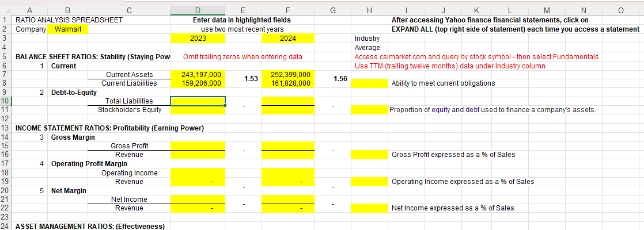Click the 2024 Gross Profit input cell
Viewport: 644px width, 230px height.
[x=288, y=145]
